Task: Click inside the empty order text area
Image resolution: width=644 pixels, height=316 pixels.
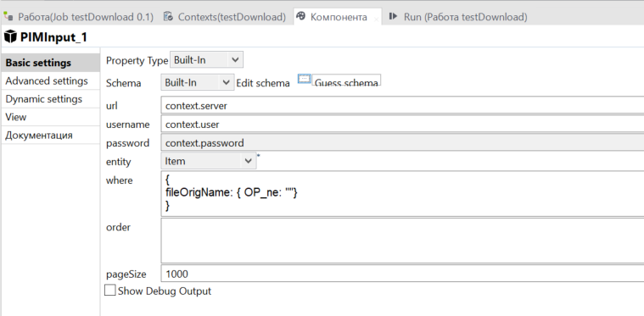Action: 402,241
